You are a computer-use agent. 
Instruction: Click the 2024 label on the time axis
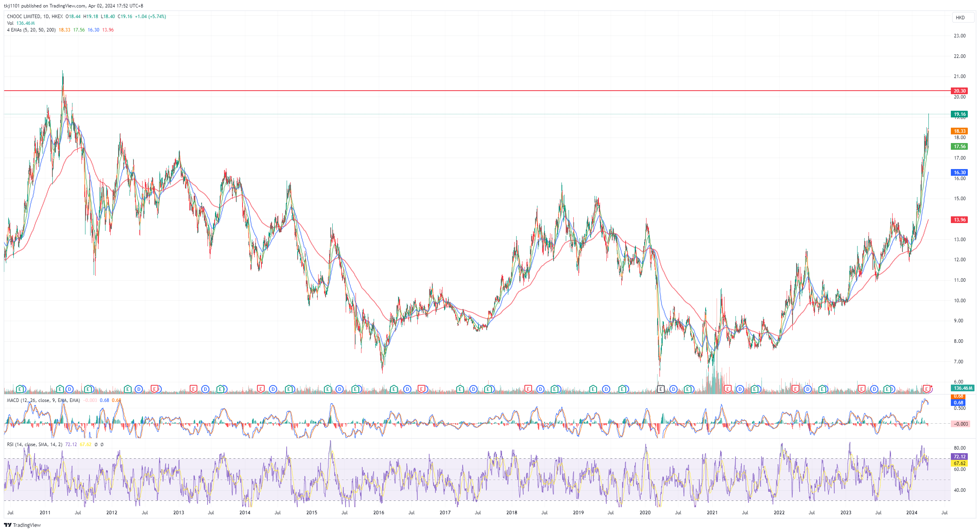(912, 513)
